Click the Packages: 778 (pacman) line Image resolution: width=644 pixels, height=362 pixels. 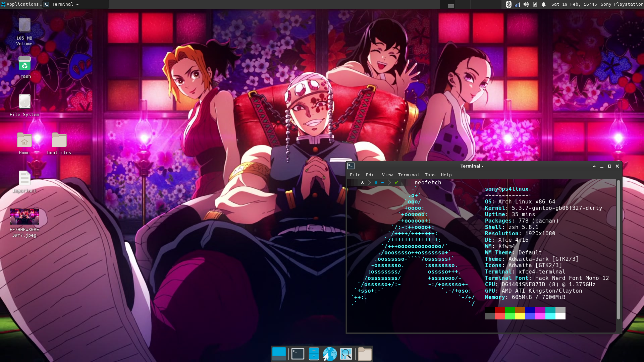(x=522, y=221)
